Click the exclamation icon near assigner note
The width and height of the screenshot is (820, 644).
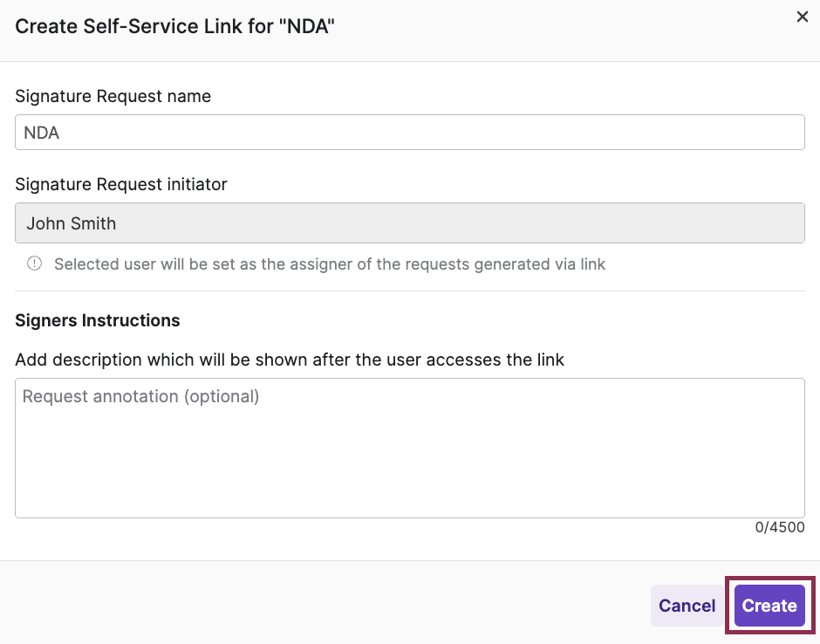click(33, 263)
